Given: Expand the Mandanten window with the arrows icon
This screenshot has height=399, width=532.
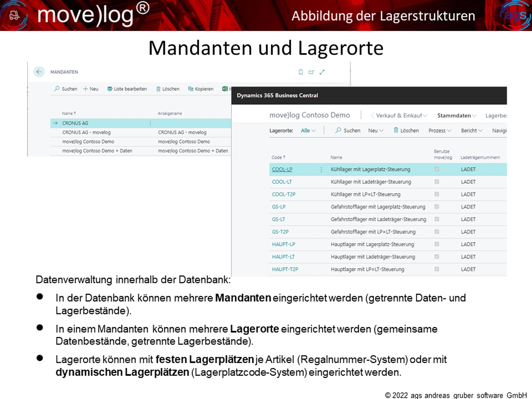Looking at the screenshot, I should (x=322, y=72).
